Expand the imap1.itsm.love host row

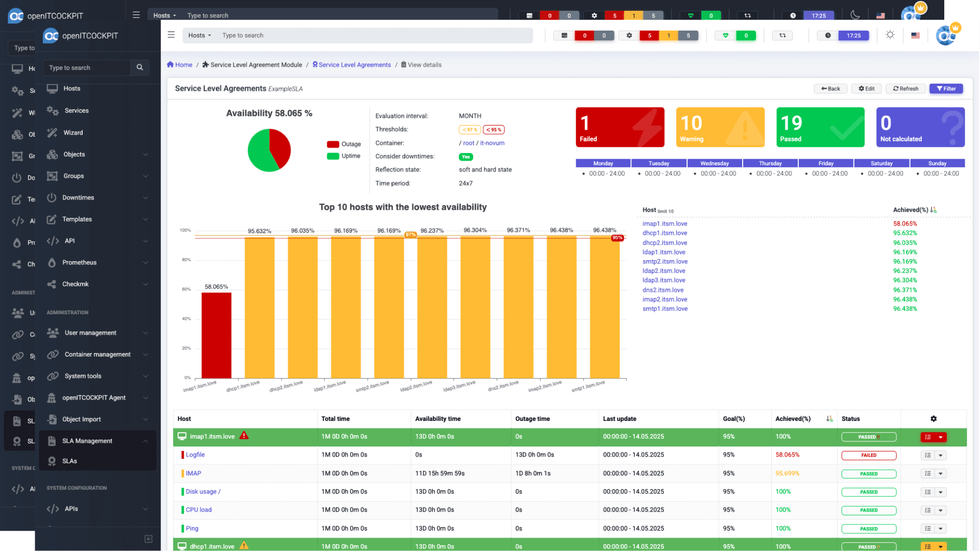pos(941,437)
